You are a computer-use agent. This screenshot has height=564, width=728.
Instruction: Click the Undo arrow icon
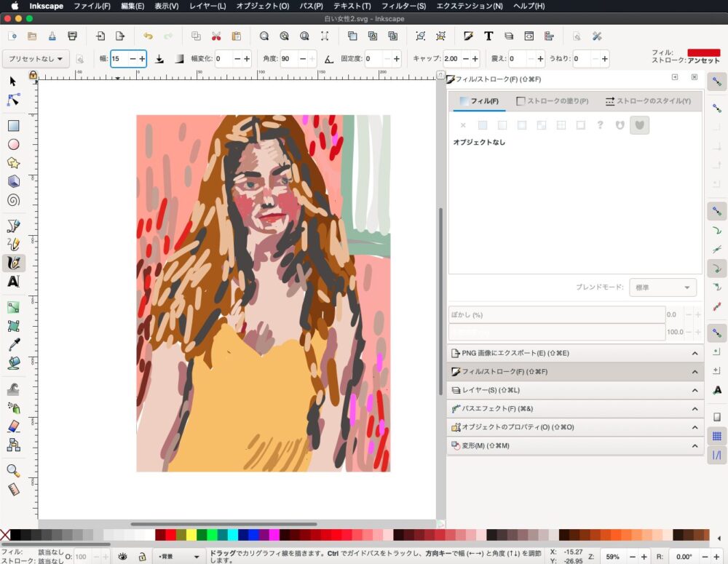tap(149, 36)
